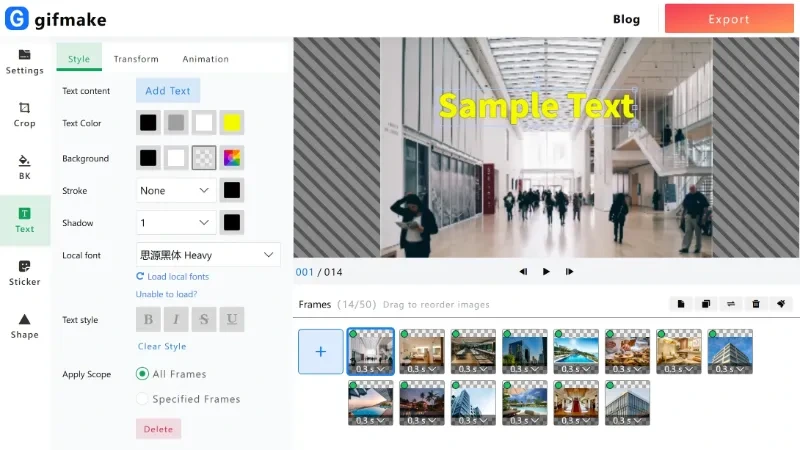Open the Shape tool

point(24,326)
